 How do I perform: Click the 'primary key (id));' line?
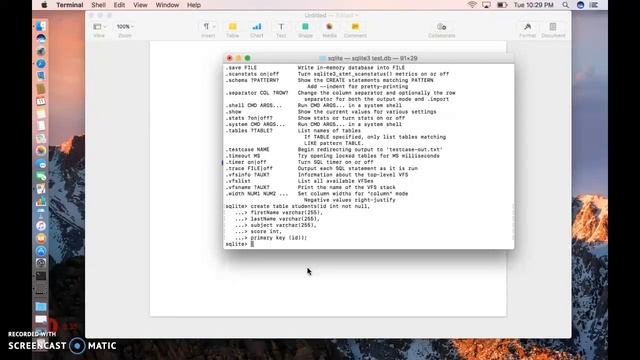click(271, 238)
